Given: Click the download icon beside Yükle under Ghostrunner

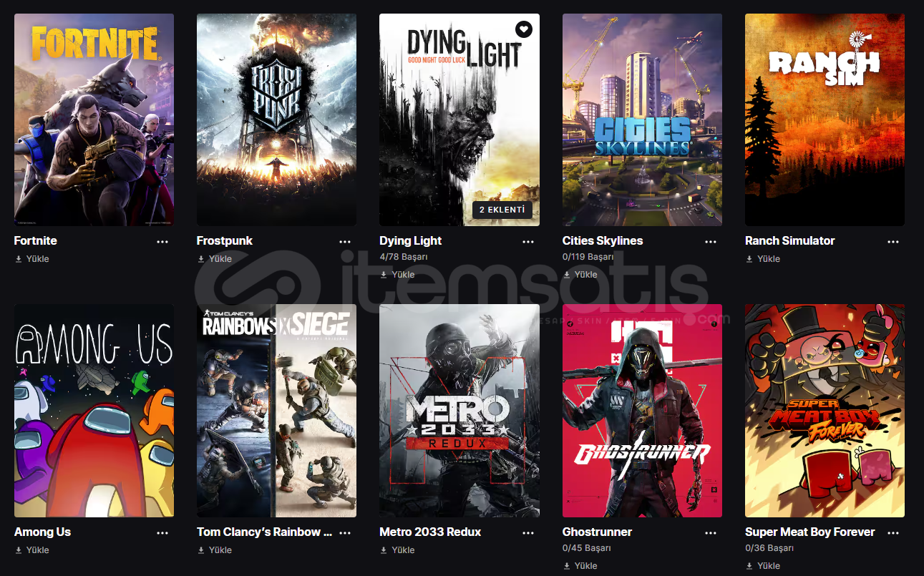Looking at the screenshot, I should [x=567, y=566].
